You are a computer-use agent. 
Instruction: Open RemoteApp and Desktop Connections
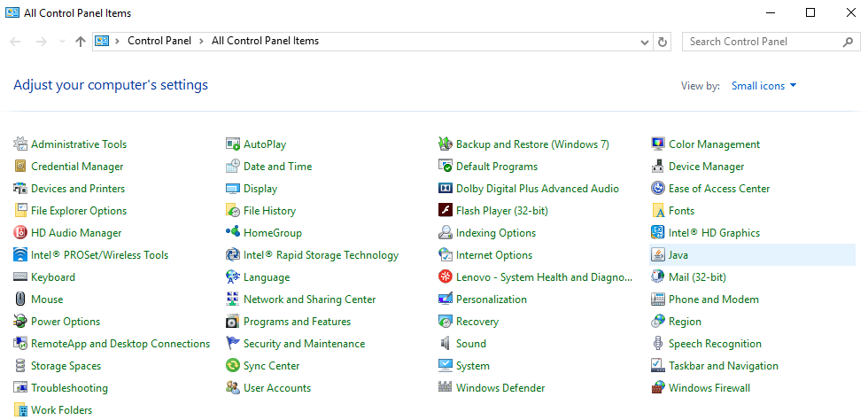pyautogui.click(x=120, y=344)
